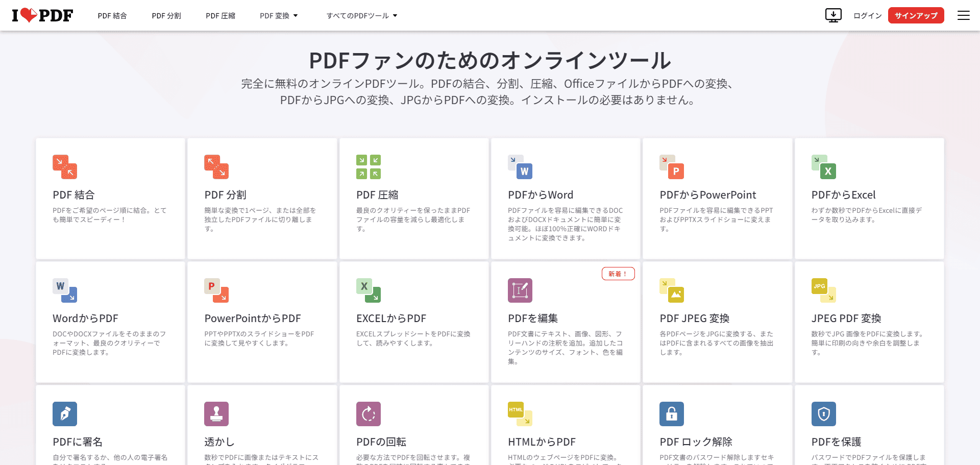Click the EXCELからPDF card description text
The width and height of the screenshot is (980, 465).
tap(413, 338)
